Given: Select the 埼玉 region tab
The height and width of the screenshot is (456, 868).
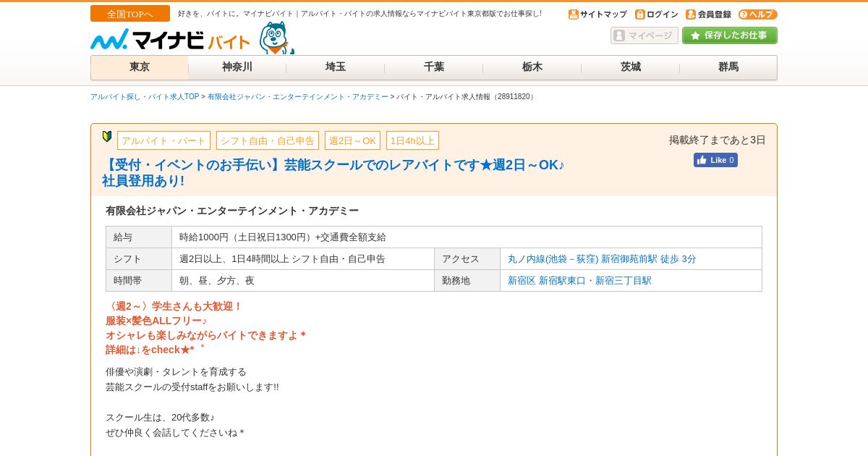Looking at the screenshot, I should 336,67.
